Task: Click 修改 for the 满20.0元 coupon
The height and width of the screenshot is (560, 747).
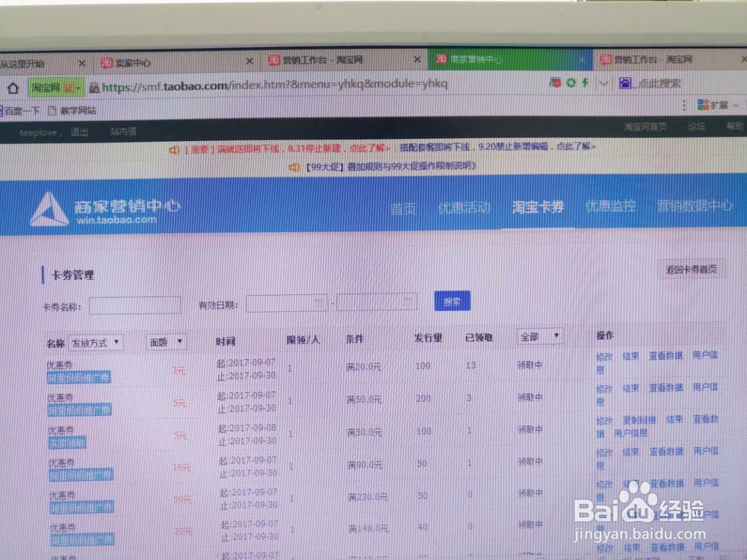Action: [604, 356]
